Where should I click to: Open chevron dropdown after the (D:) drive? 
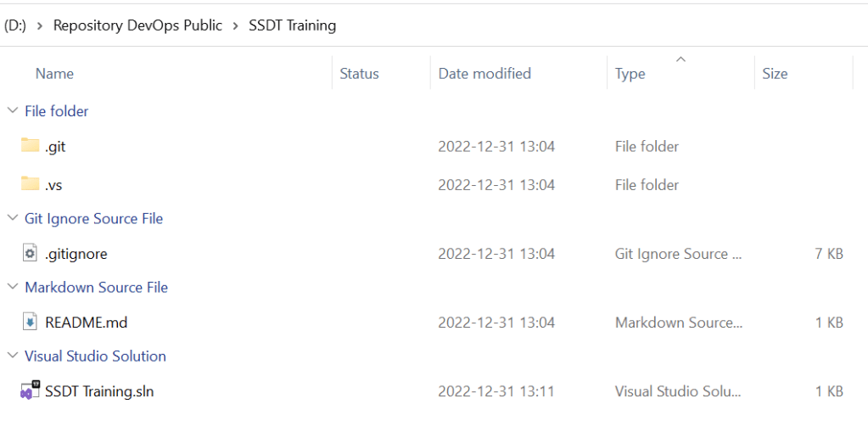[x=40, y=25]
